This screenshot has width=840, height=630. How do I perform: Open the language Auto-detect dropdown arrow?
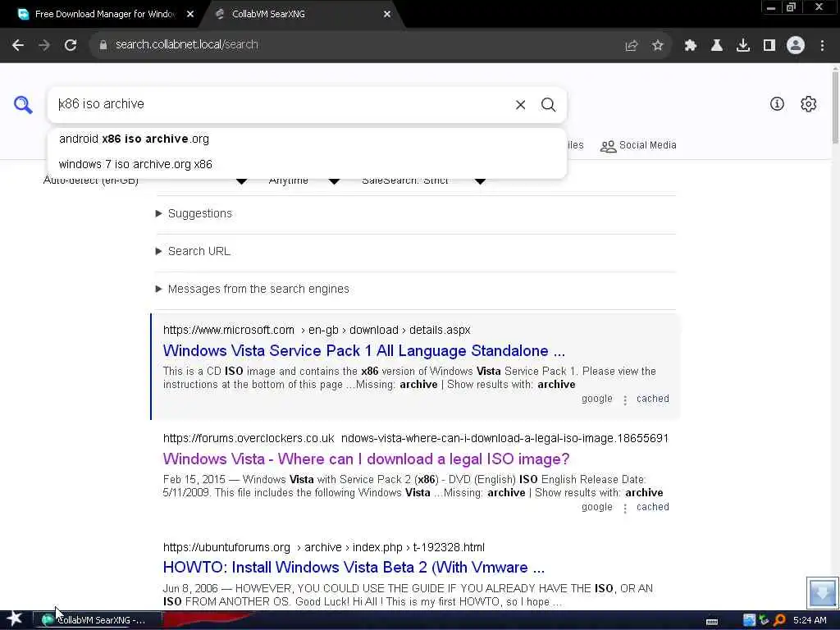pos(242,181)
